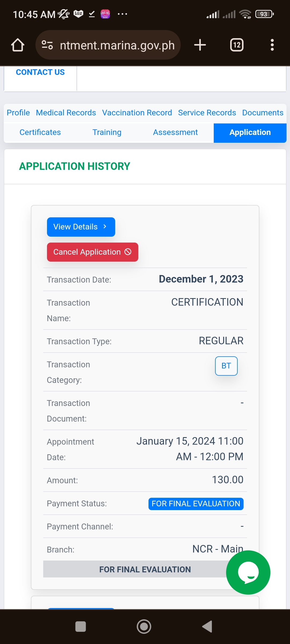Open the Assessment tab
The image size is (290, 644).
pyautogui.click(x=175, y=132)
